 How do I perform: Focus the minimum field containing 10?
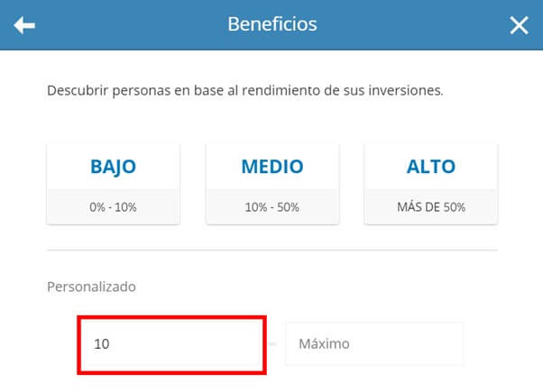171,344
